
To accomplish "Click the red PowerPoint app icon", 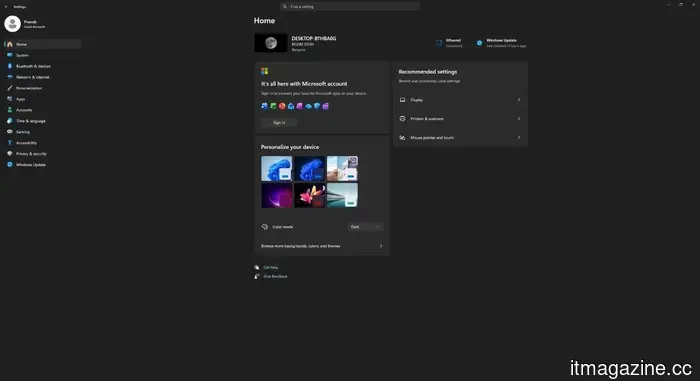I will (282, 106).
